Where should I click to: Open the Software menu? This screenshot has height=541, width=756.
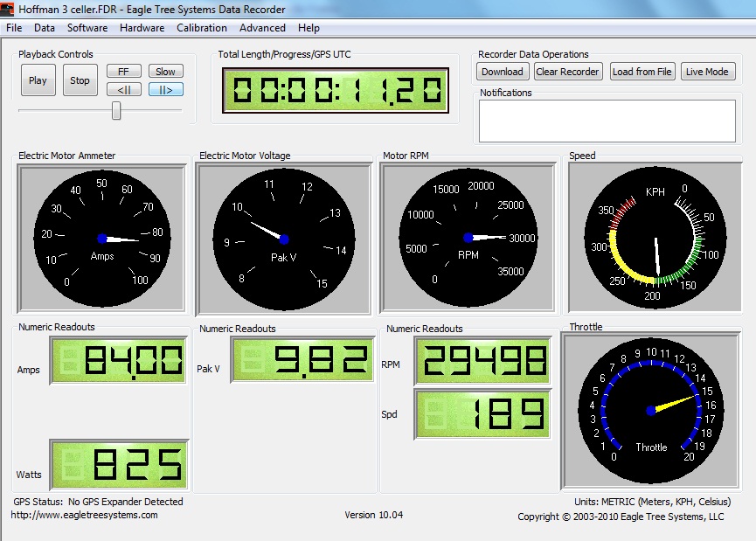(x=87, y=28)
